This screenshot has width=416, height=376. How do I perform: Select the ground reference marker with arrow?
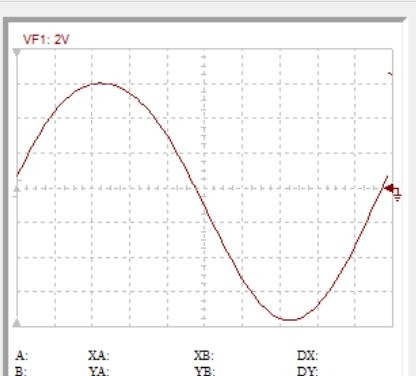(393, 192)
